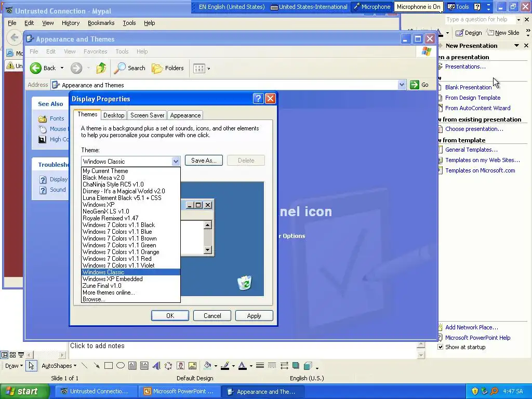The image size is (532, 399).
Task: Go Back in Appearance and Themes window
Action: tap(43, 68)
